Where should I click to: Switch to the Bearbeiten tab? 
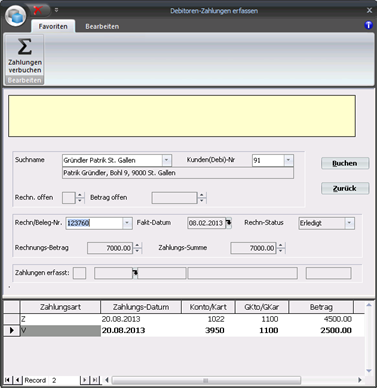click(102, 26)
